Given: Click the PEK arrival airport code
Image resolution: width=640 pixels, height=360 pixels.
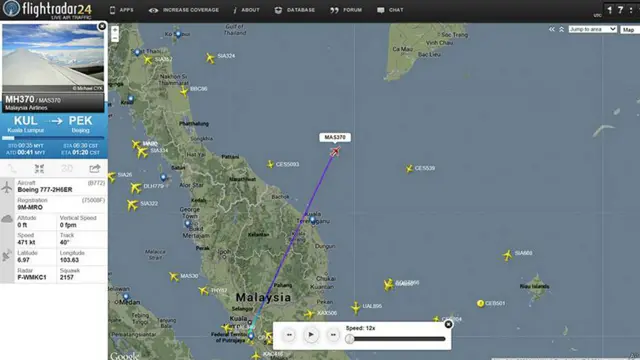Looking at the screenshot, I should [x=80, y=121].
